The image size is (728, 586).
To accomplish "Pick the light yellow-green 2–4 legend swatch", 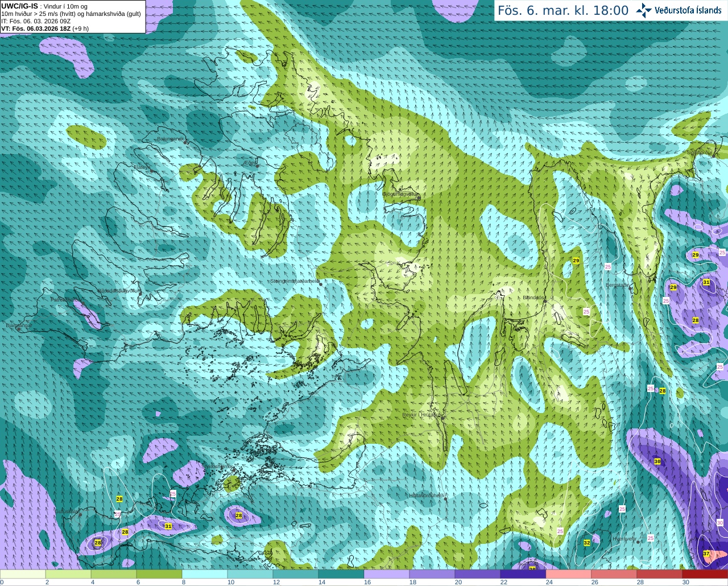I will [x=68, y=574].
